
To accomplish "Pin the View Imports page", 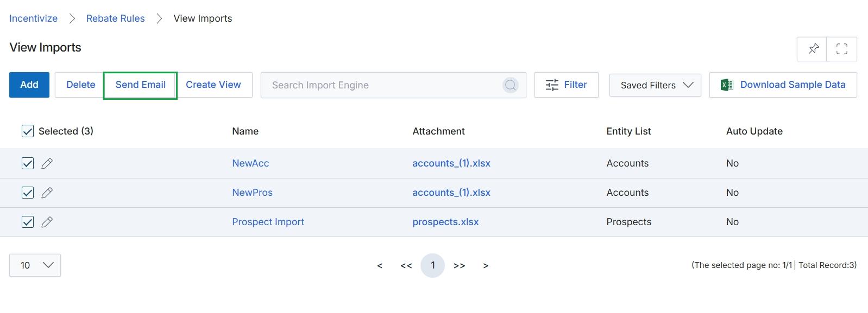I will coord(813,49).
